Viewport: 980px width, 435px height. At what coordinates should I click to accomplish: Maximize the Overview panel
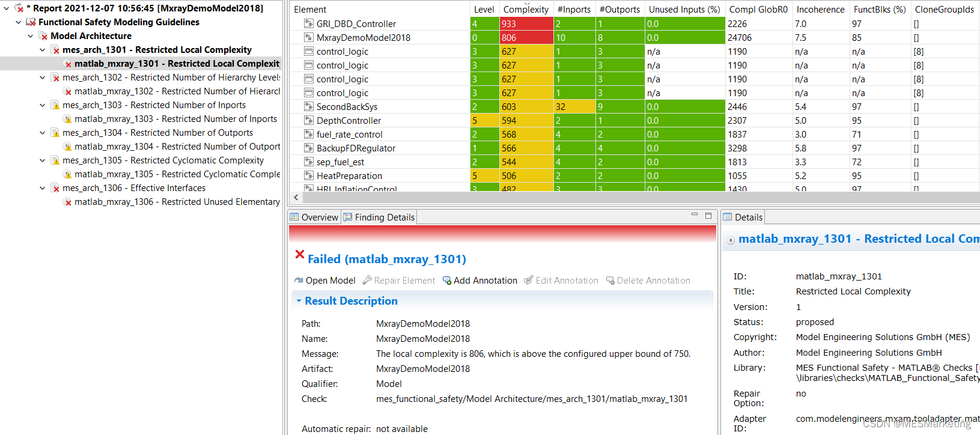[x=708, y=215]
